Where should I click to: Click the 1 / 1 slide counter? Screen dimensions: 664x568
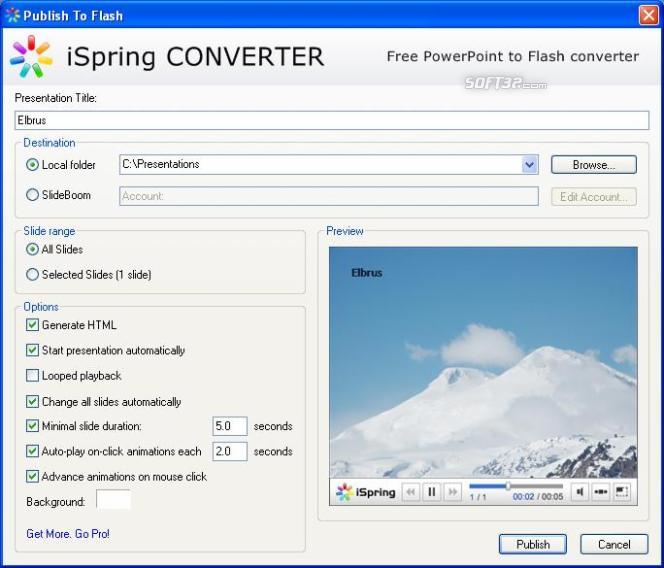point(478,497)
